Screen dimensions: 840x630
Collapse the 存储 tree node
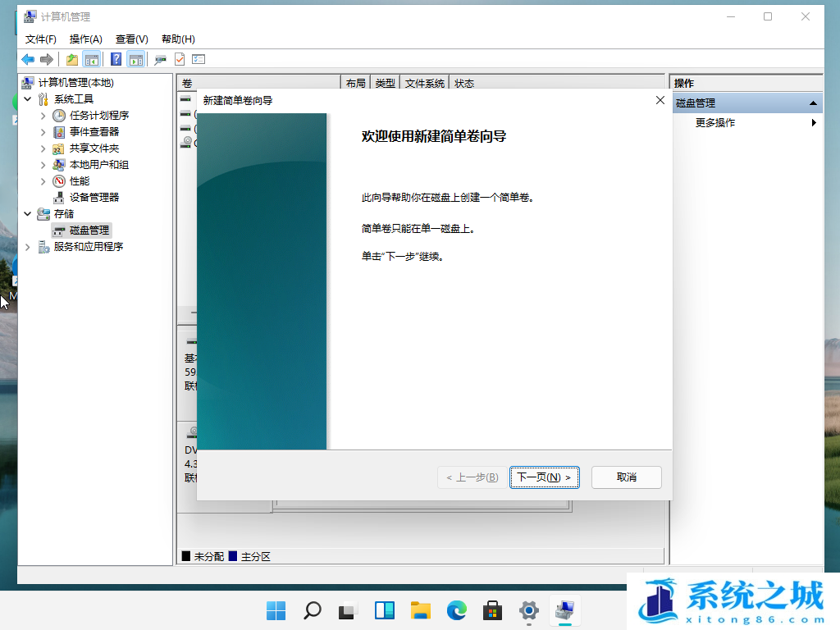click(28, 214)
